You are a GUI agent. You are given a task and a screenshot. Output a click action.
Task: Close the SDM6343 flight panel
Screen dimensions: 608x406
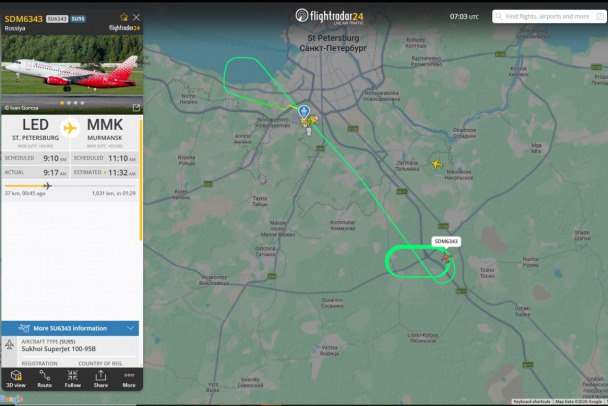[x=136, y=17]
